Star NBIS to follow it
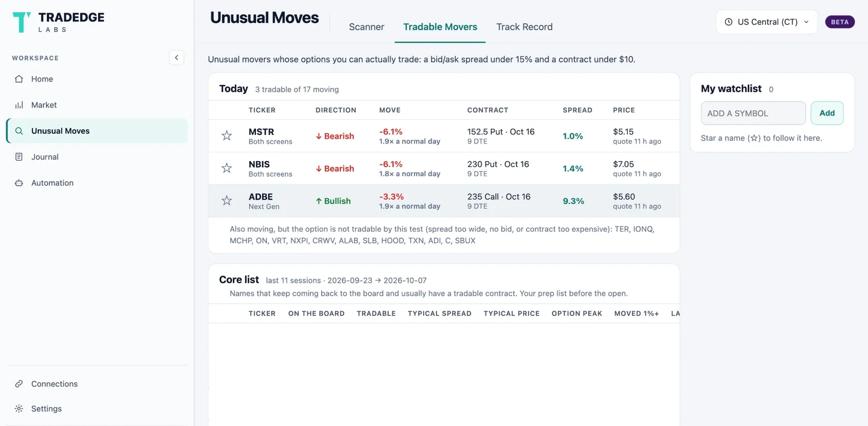Screen dimensions: 868x426 (227, 169)
